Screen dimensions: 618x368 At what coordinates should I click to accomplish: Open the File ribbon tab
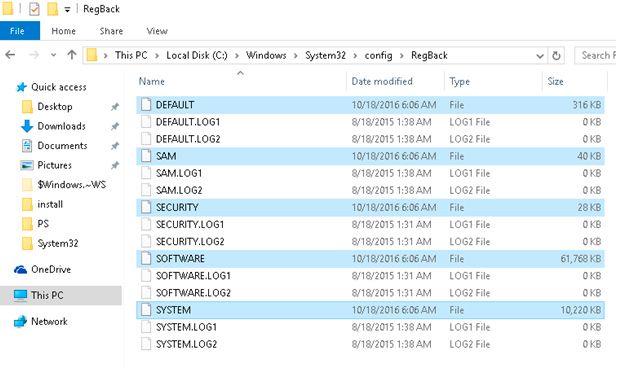coord(20,31)
